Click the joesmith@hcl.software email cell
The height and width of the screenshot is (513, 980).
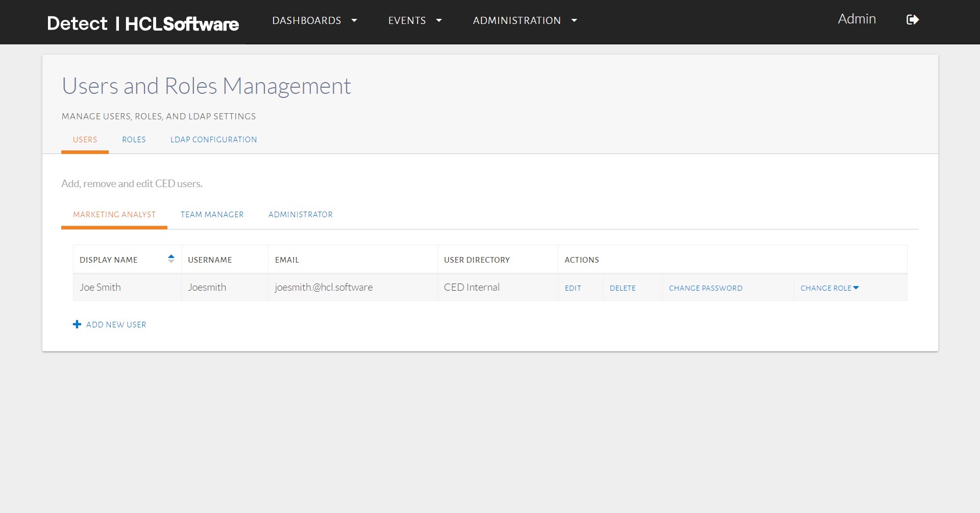[324, 288]
